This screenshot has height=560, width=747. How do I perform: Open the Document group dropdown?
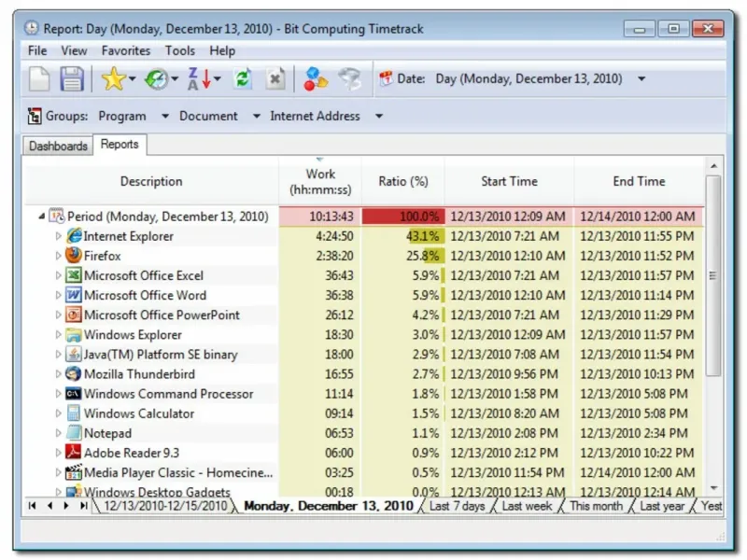point(256,116)
